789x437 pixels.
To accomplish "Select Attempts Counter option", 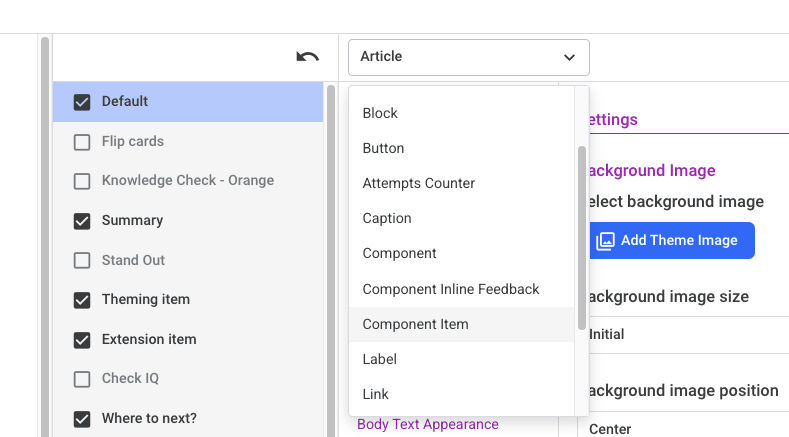I will pos(461,184).
